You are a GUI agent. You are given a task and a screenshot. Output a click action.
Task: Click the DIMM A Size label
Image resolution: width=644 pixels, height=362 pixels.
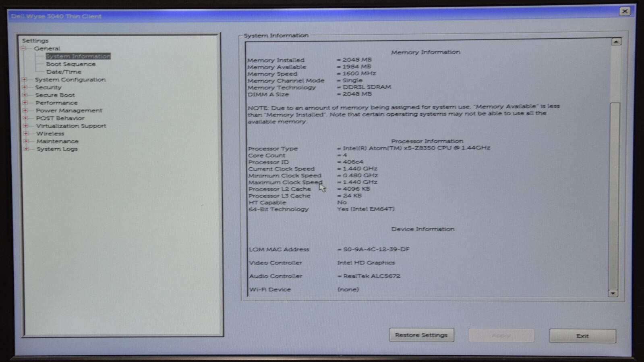click(268, 94)
